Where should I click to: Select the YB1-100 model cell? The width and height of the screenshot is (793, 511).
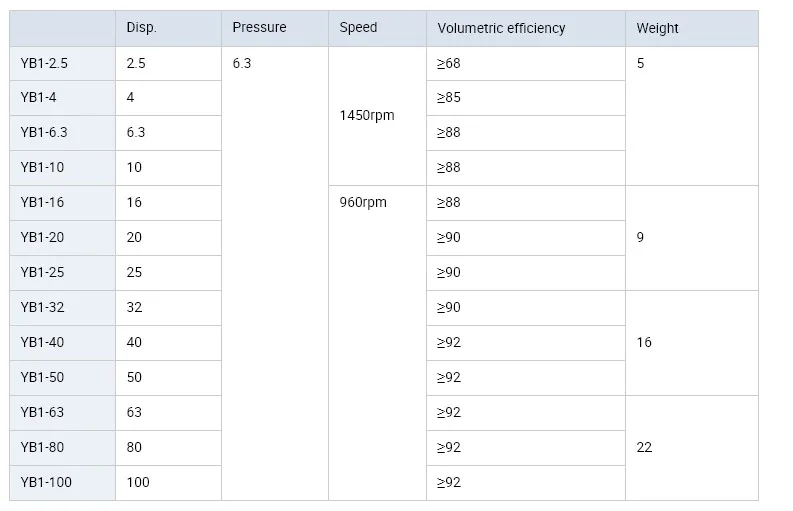pyautogui.click(x=46, y=482)
